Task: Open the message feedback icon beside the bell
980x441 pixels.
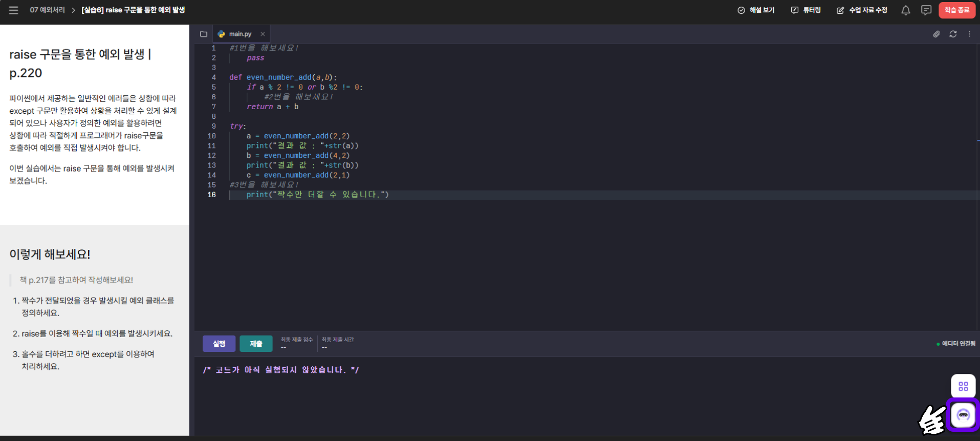Action: pyautogui.click(x=926, y=10)
